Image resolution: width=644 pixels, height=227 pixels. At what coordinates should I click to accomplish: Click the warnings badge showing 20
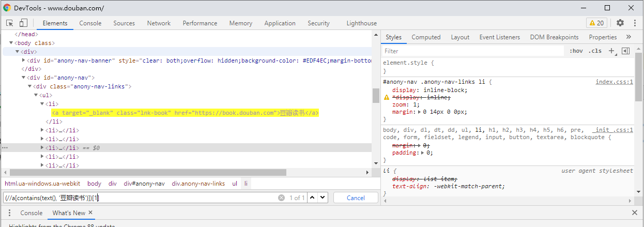(596, 23)
